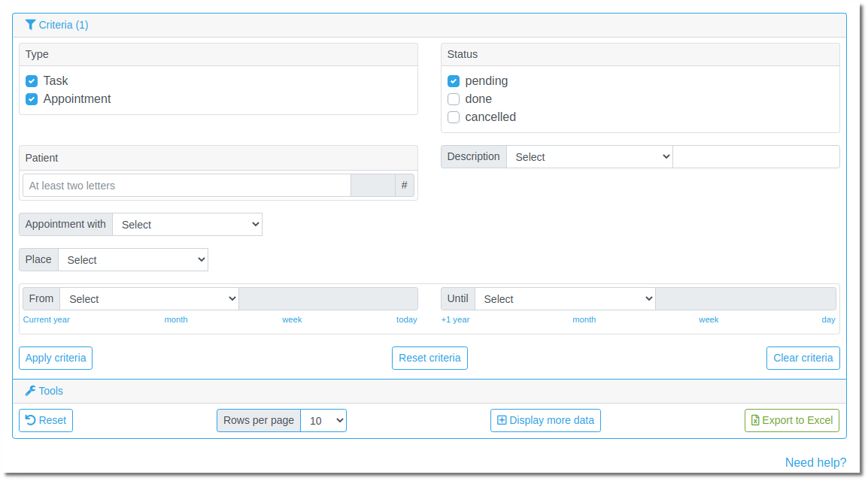The height and width of the screenshot is (481, 868).
Task: Open the Appointment with dropdown
Action: pyautogui.click(x=187, y=225)
